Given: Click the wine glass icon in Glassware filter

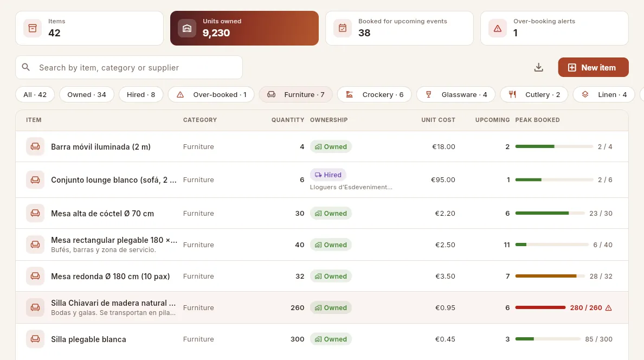Looking at the screenshot, I should [429, 94].
